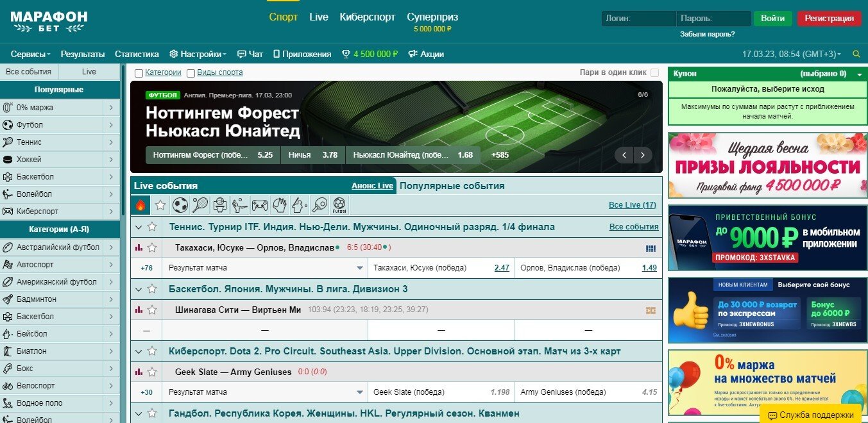Click the table tennis paddle filter icon
This screenshot has width=868, height=423.
pos(319,205)
